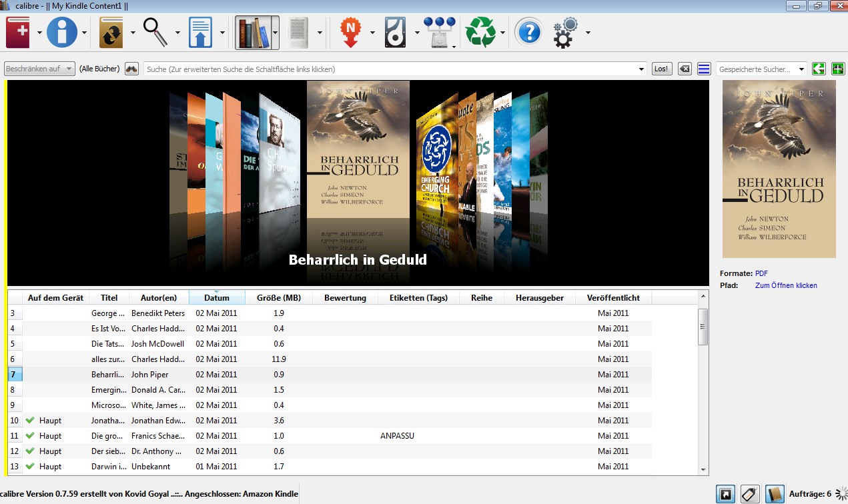Click the magnifying glass View icon
The image size is (848, 504).
pyautogui.click(x=155, y=33)
